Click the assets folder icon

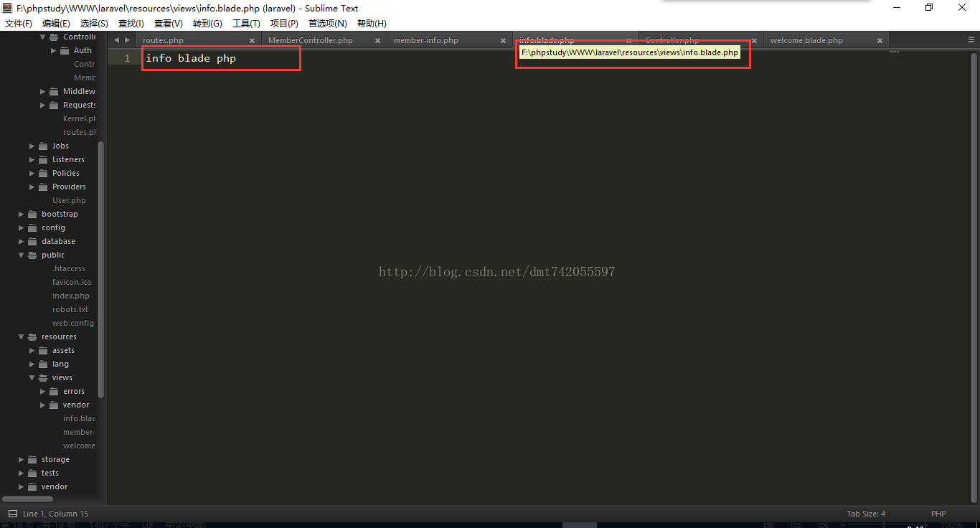coord(43,351)
